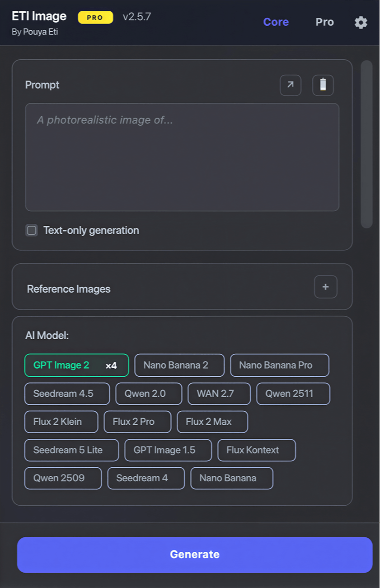Click the x4 multiplier on GPT Image 2
Screen dimensions: 380x588
[x=111, y=365]
